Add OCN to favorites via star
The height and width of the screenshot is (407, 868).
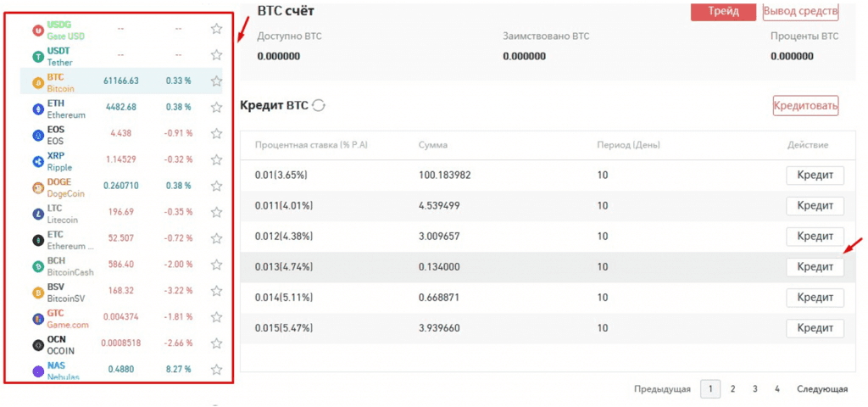216,343
